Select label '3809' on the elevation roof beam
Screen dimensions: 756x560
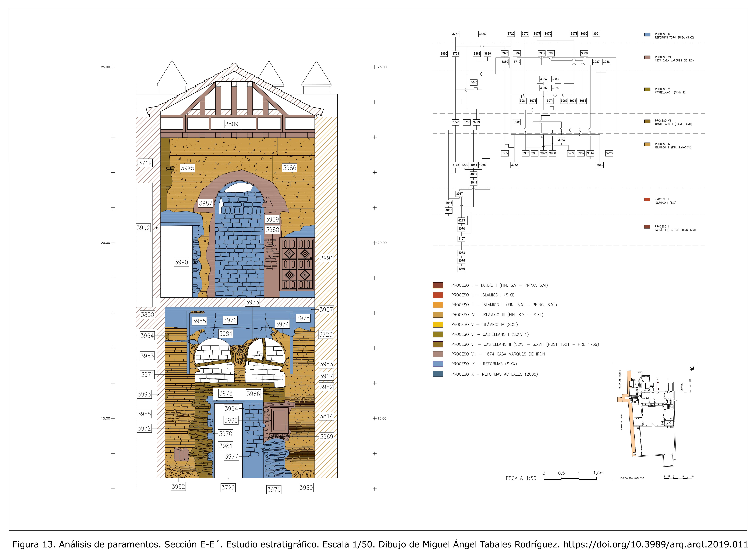tap(232, 124)
